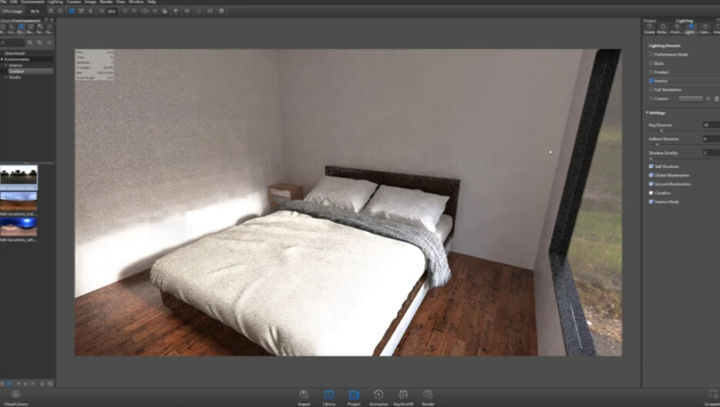The image size is (720, 407).
Task: Switch the Library to the Textures tab
Action: (40, 29)
